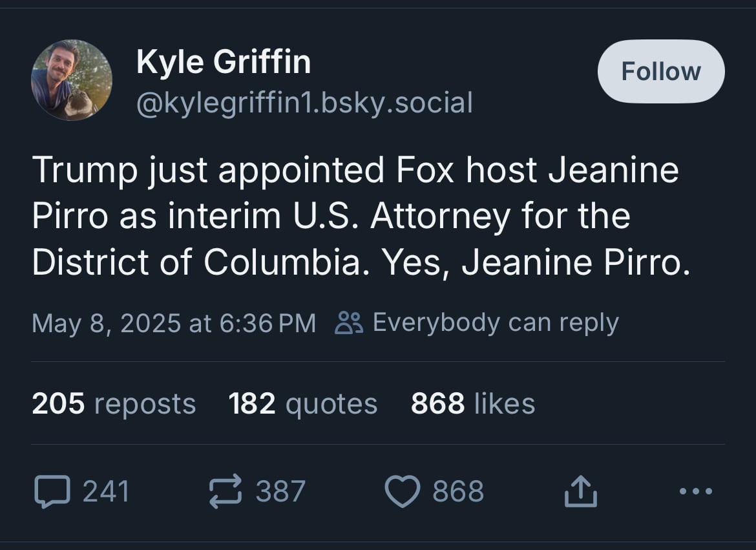
Task: Like the post with the heart icon
Action: coord(403,491)
